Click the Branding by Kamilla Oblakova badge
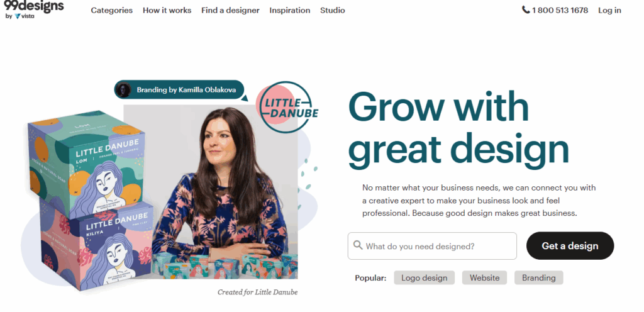Image resolution: width=644 pixels, height=312 pixels. point(179,90)
